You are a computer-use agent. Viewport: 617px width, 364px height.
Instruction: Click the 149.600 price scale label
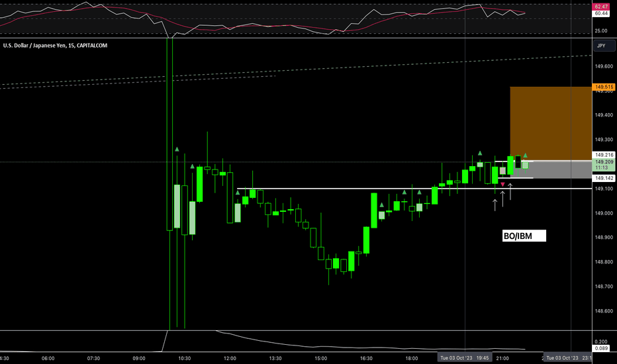604,66
